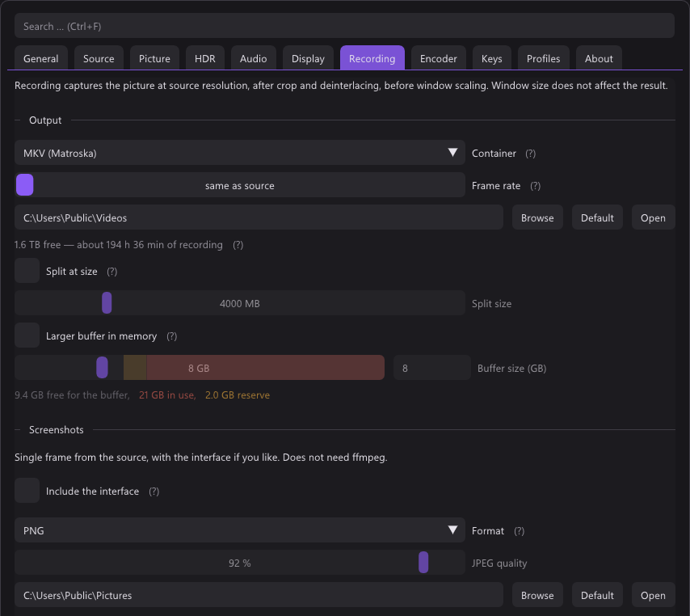
Task: Click the JPEG quality 92 % slider
Action: pos(240,563)
